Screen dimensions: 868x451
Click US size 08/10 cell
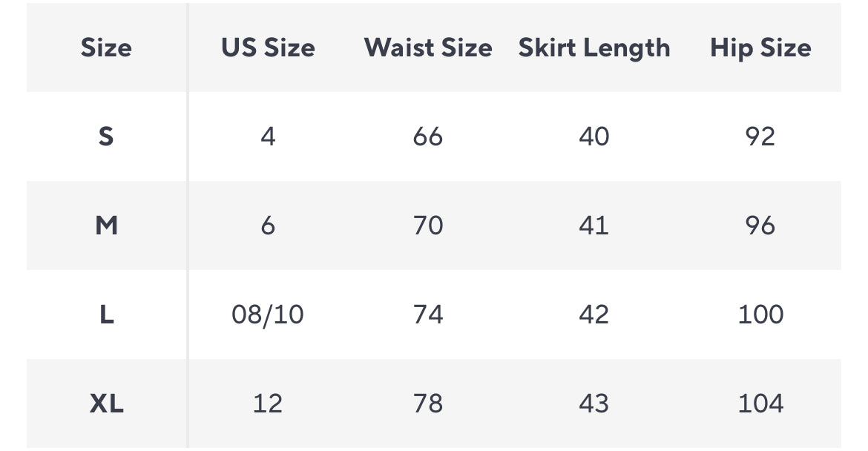point(268,315)
